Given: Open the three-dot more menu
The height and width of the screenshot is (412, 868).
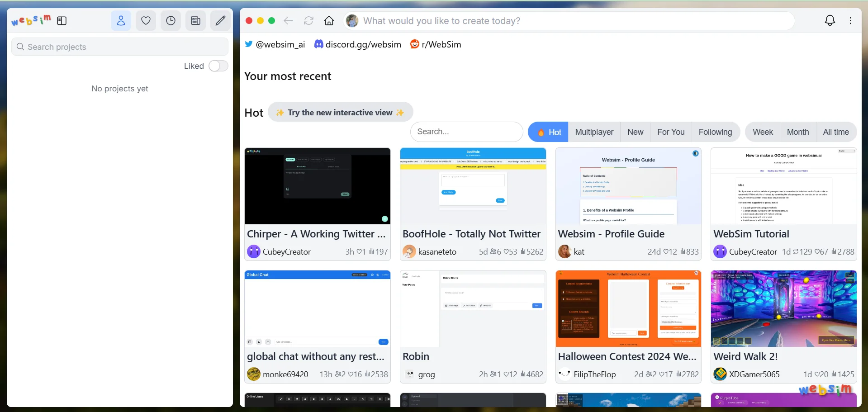Looking at the screenshot, I should click(850, 21).
